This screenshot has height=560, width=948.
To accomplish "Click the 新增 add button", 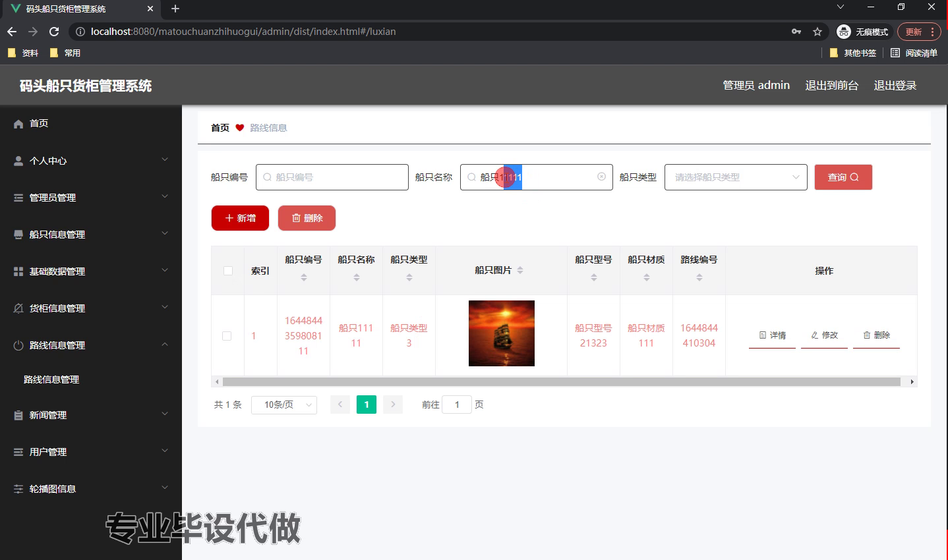I will [x=240, y=218].
